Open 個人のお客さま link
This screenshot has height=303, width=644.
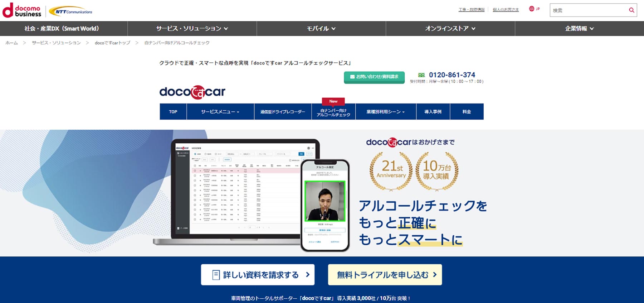tap(506, 10)
